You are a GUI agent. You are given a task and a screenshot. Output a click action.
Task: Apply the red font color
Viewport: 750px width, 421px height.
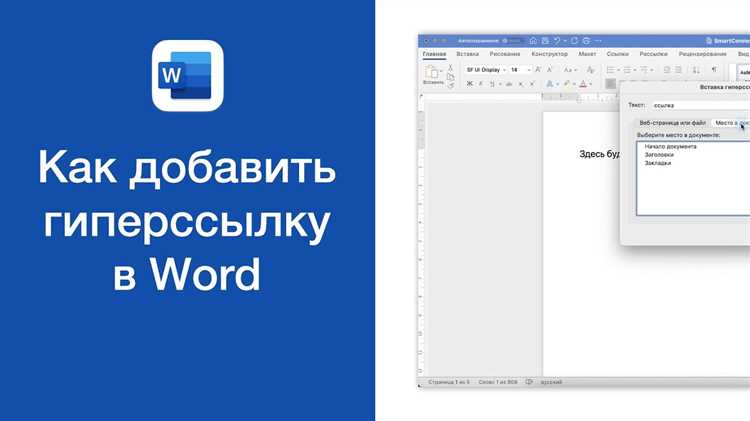(583, 84)
